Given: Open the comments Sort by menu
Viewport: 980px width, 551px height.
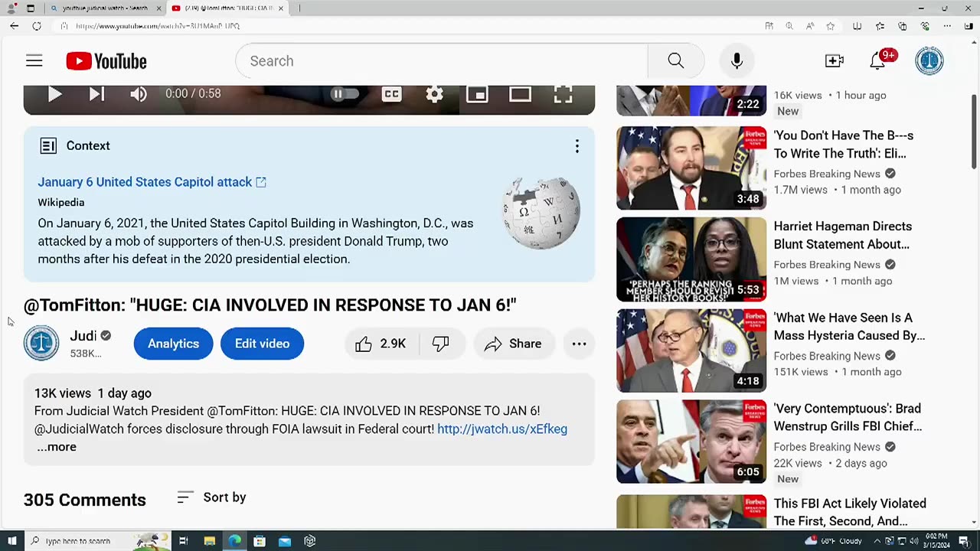Looking at the screenshot, I should (x=211, y=497).
